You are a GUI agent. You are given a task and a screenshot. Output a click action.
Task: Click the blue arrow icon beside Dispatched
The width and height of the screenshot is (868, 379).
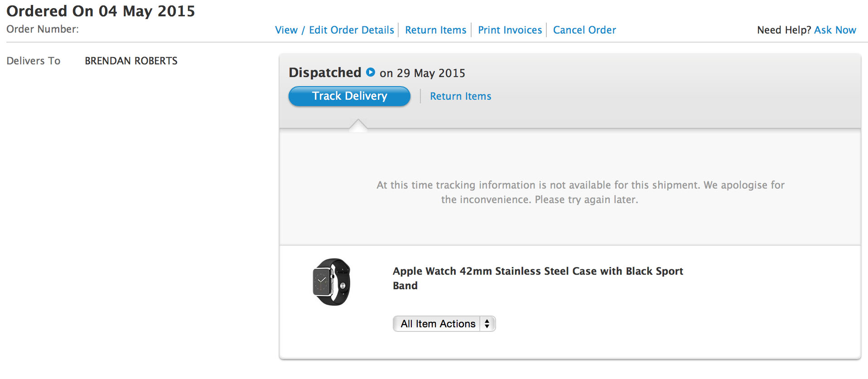click(371, 72)
